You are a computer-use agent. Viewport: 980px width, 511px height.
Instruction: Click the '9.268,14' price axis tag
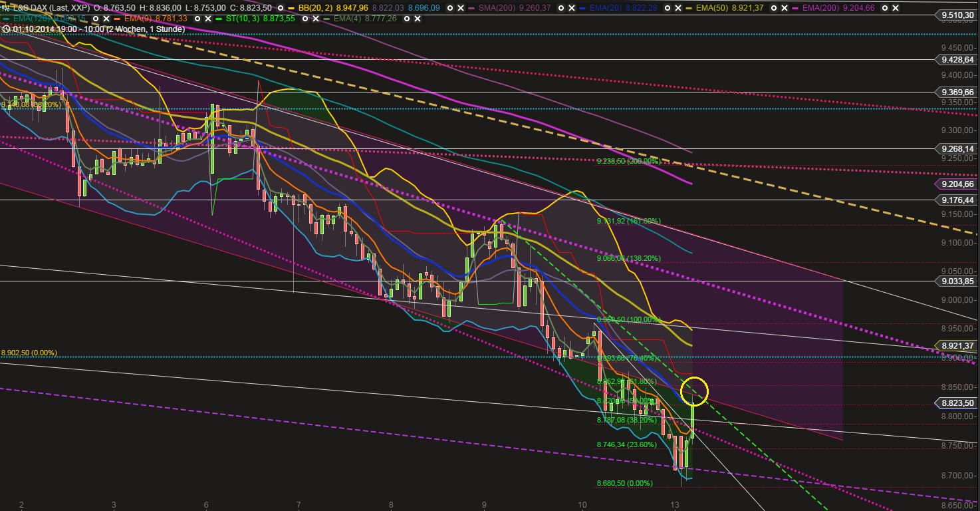coord(957,148)
